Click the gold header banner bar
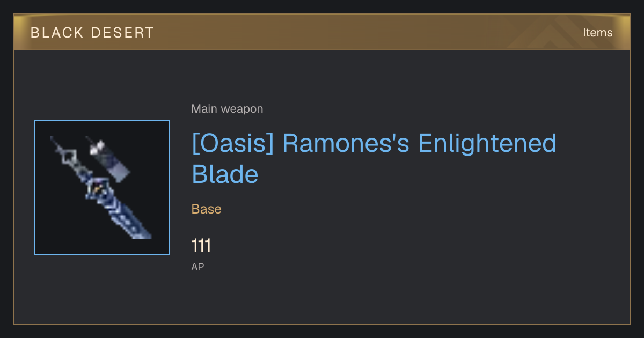The height and width of the screenshot is (338, 644). tap(322, 32)
